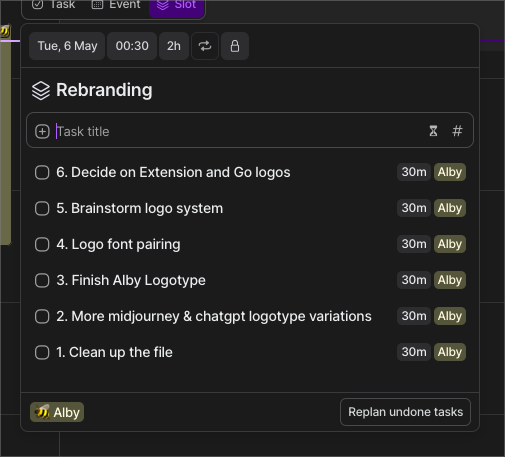Check off Brainstorm logo system task

click(x=42, y=209)
